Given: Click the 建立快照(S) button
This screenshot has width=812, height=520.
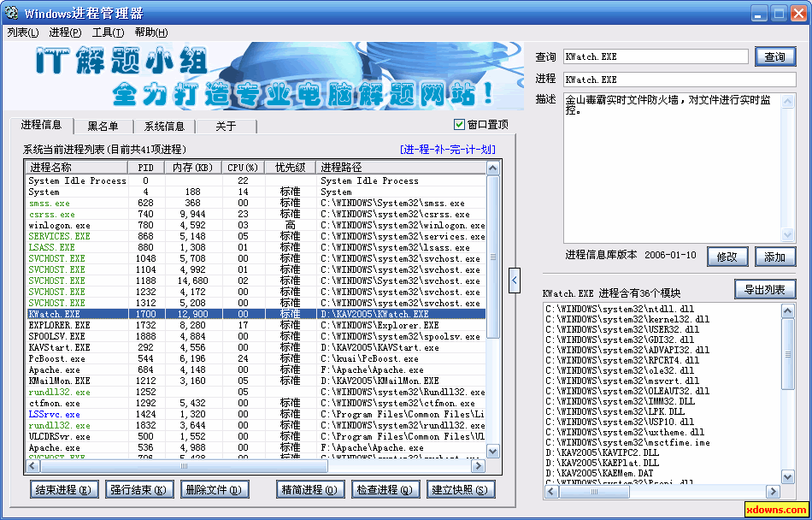Looking at the screenshot, I should tap(461, 489).
